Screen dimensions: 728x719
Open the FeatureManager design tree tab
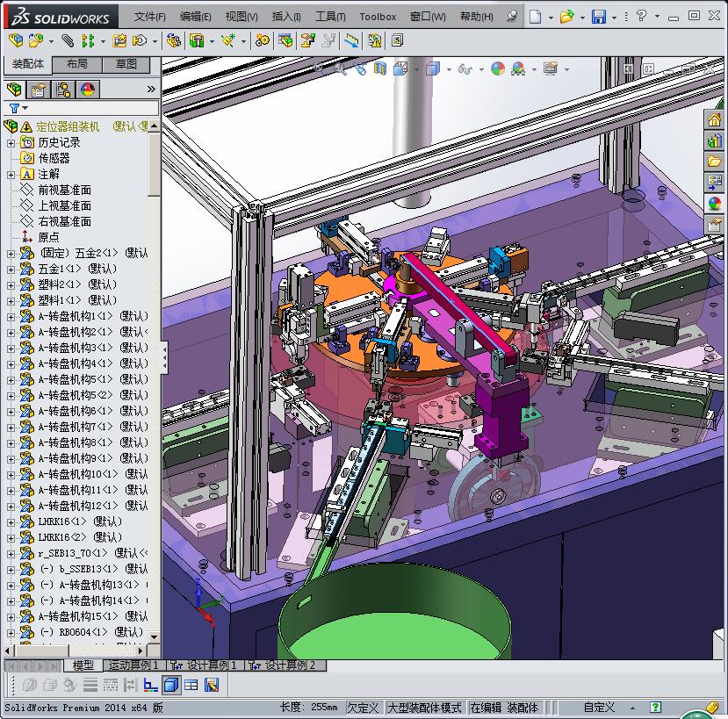[x=14, y=90]
